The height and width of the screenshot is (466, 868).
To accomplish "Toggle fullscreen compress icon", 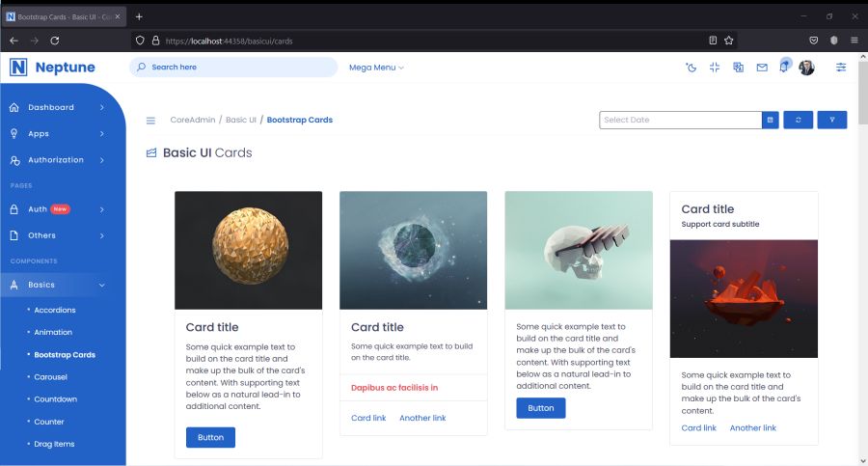I will coord(715,68).
